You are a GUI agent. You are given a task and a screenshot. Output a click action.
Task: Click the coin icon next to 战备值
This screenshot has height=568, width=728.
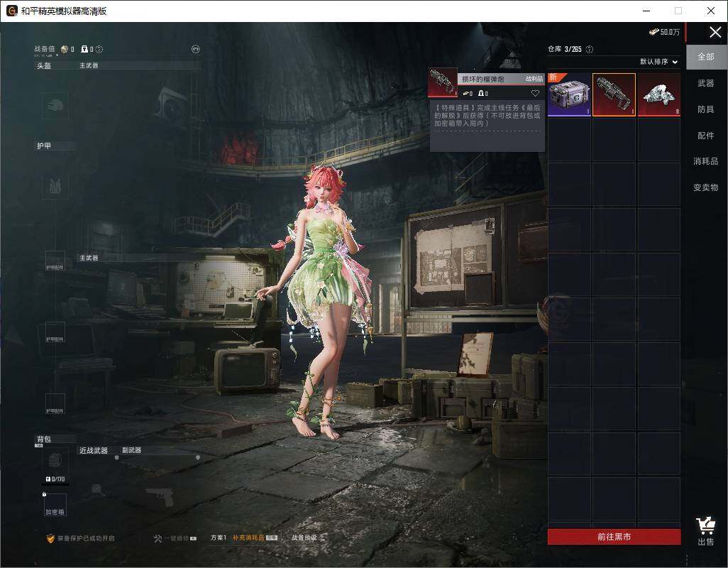click(x=65, y=49)
